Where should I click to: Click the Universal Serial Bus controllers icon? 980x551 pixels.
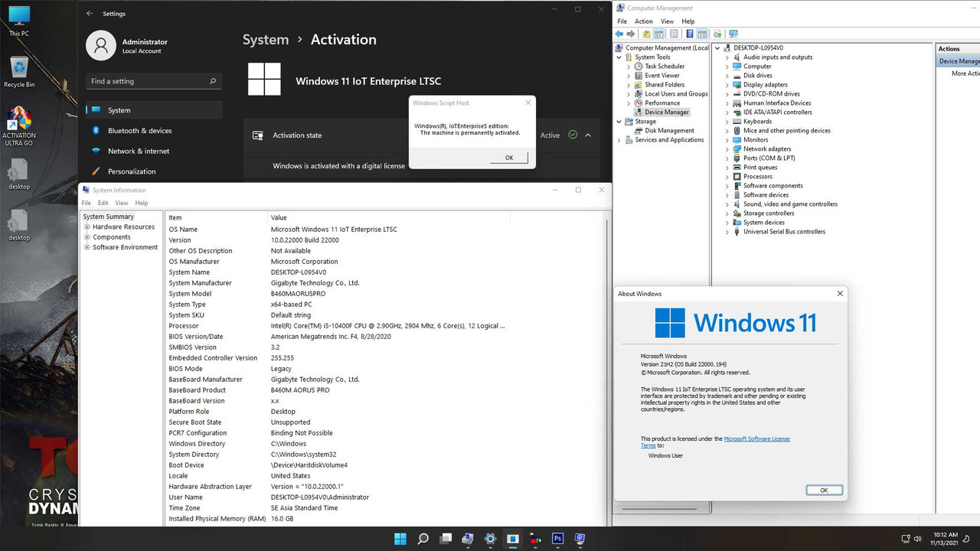pyautogui.click(x=737, y=232)
